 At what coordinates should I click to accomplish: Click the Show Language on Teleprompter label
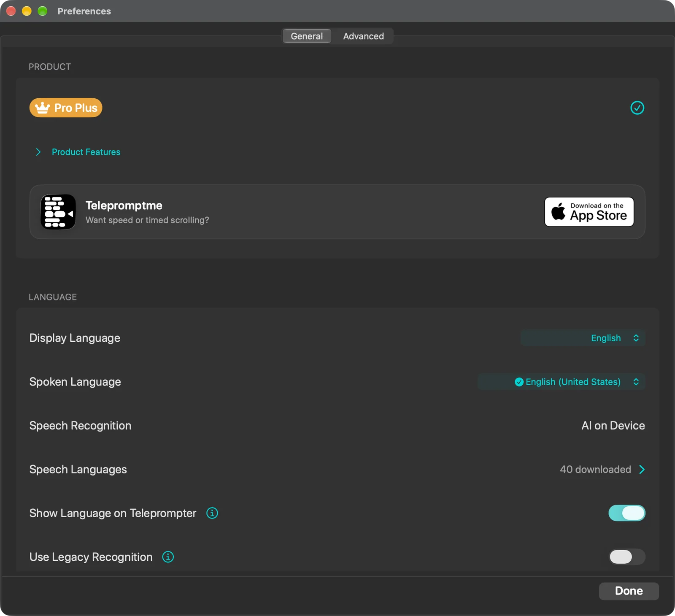(113, 513)
